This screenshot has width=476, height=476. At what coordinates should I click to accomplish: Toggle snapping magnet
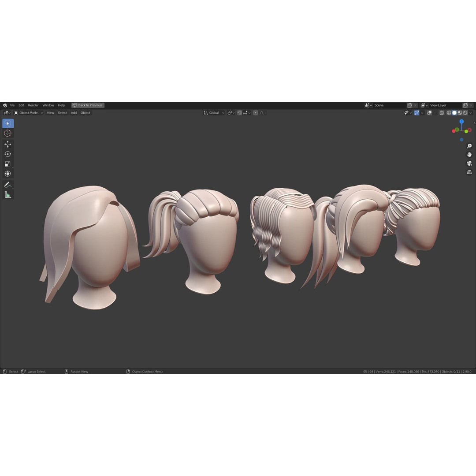[239, 113]
